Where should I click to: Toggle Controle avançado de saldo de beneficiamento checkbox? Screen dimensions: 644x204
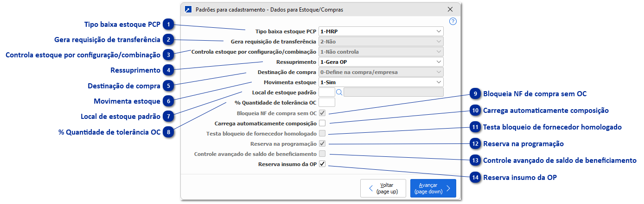click(x=322, y=154)
